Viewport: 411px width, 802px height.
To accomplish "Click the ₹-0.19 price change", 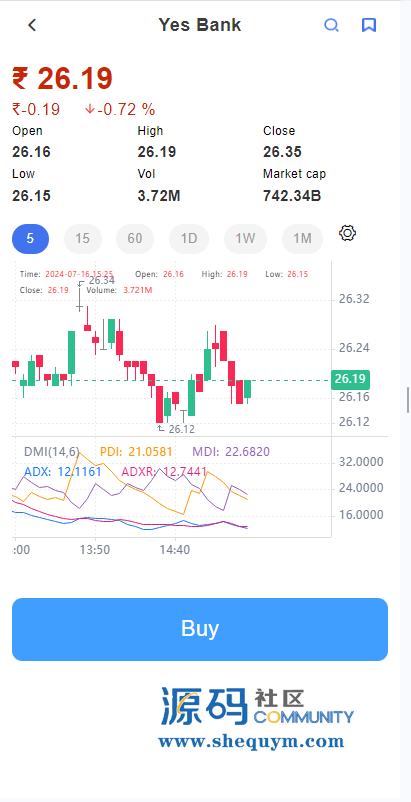I will click(36, 109).
